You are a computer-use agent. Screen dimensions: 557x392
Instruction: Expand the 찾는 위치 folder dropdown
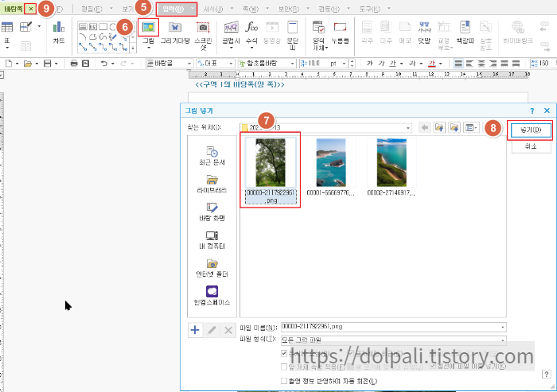[407, 128]
